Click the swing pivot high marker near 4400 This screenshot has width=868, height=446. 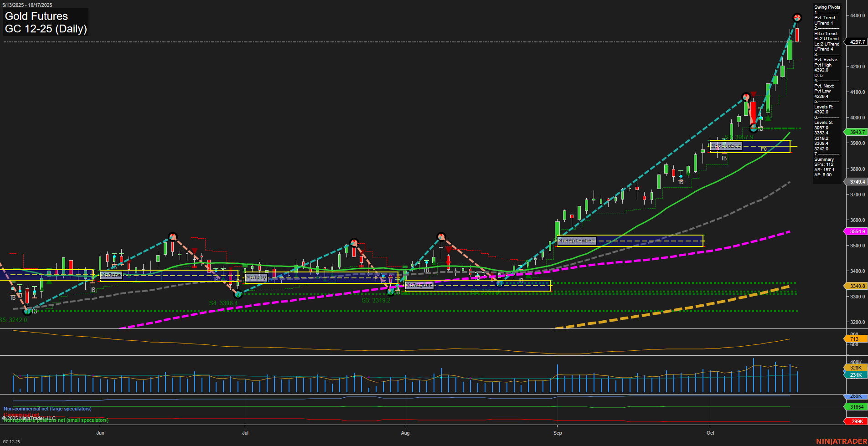coord(797,18)
